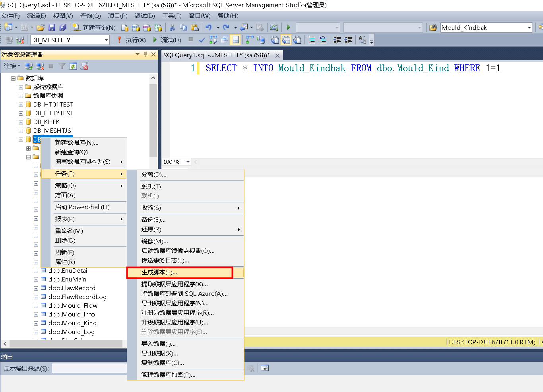Screen dimensions: 543x392
Task: Expand the DB_HT01TEST database node
Action: (21, 105)
